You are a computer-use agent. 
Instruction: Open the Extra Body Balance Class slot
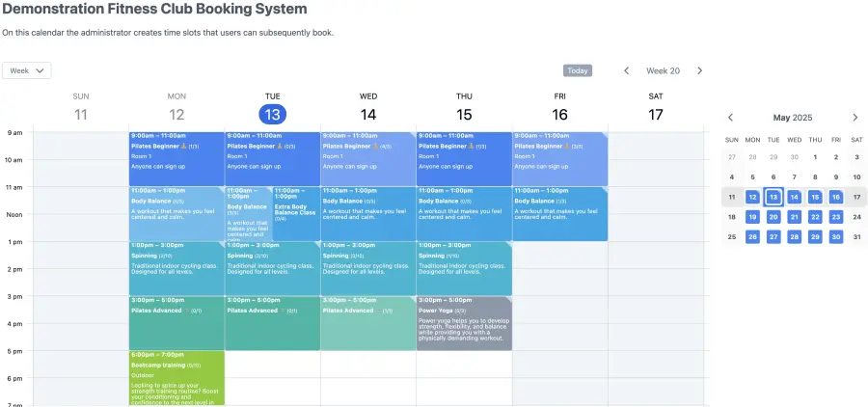click(x=296, y=214)
